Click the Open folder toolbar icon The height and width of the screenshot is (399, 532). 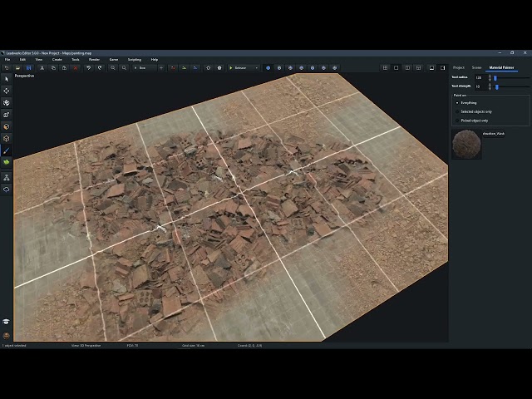(17, 68)
